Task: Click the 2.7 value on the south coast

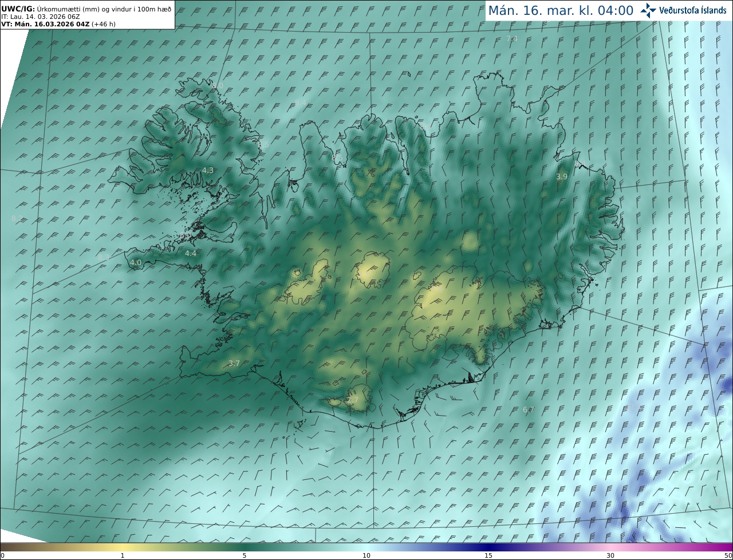Action: tap(353, 400)
